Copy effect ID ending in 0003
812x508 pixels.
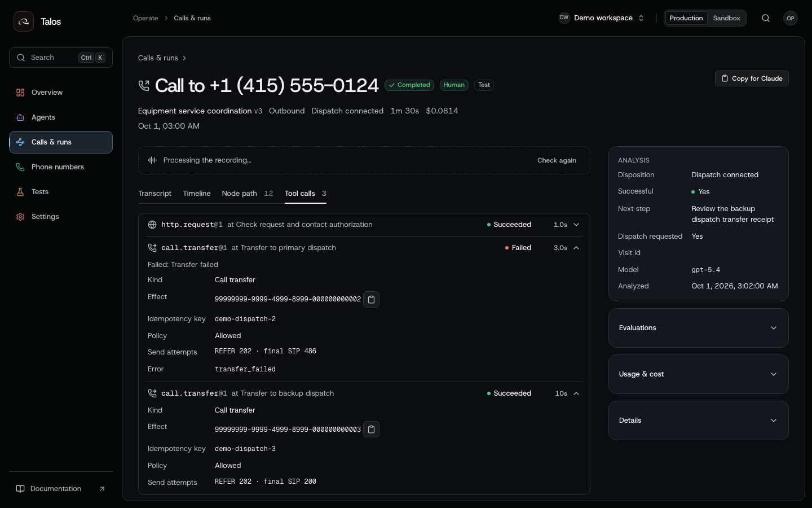point(371,430)
